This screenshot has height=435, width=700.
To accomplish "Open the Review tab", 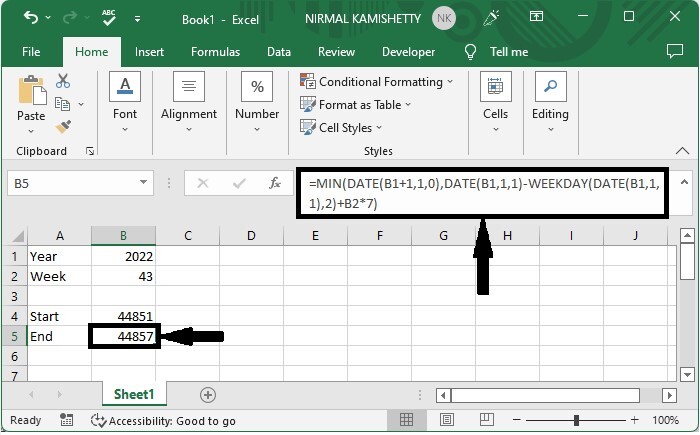I will point(336,52).
